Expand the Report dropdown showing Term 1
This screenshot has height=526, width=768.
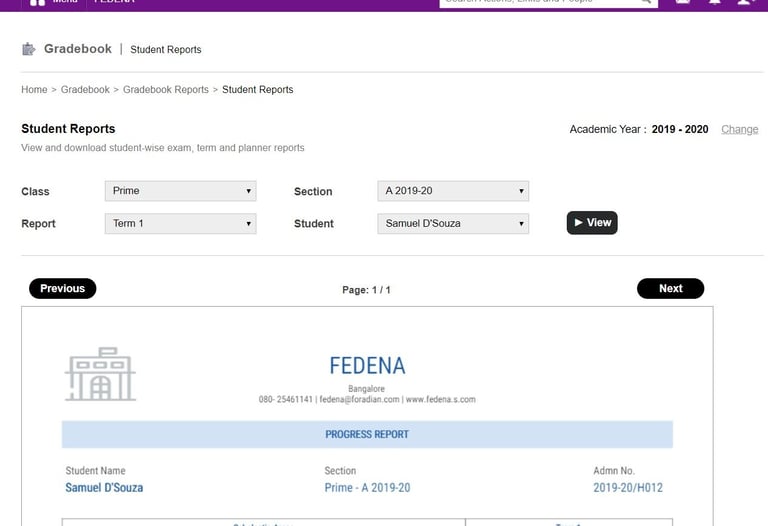pos(180,224)
